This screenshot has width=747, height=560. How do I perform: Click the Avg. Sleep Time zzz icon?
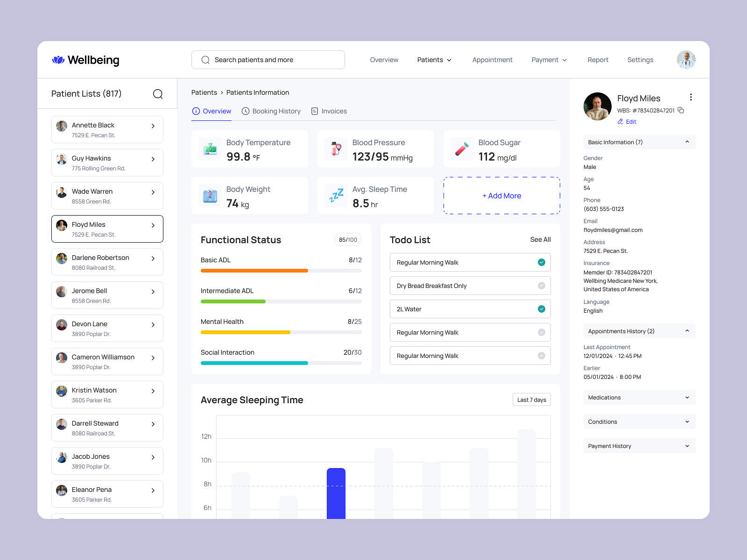tap(335, 195)
